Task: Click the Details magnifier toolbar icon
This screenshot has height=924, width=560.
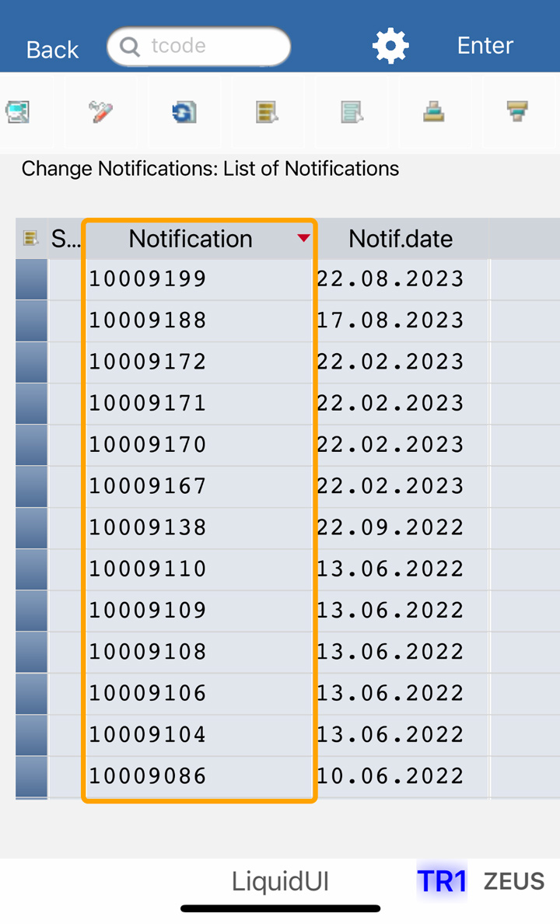Action: click(17, 112)
